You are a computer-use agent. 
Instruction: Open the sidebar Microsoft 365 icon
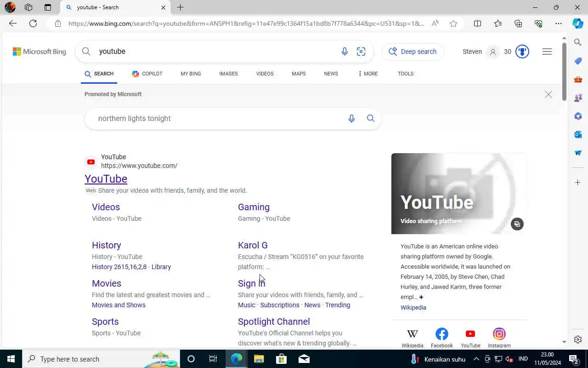[578, 116]
